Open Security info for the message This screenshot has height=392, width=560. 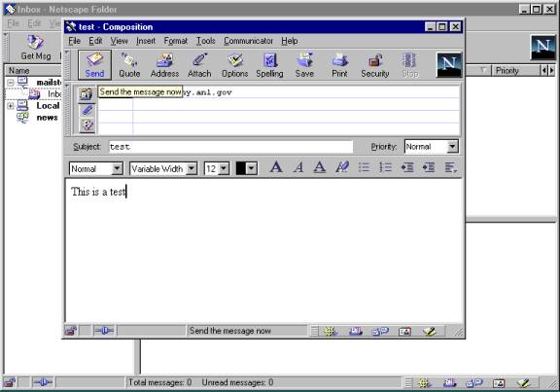tap(374, 65)
